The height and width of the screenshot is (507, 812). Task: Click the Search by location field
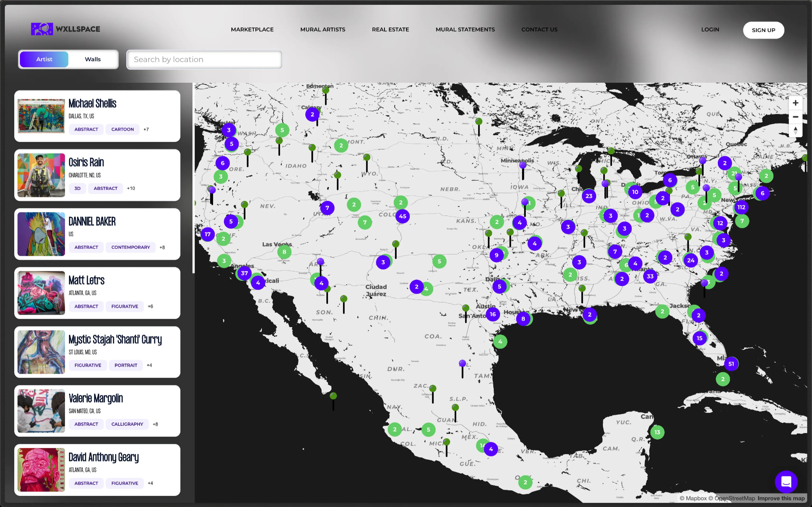point(204,60)
